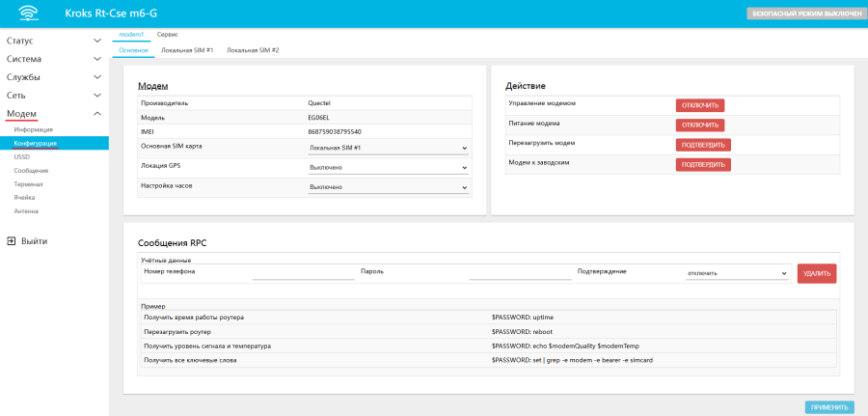Click the Kroks Wi-Fi logo icon
868x416 pixels.
[x=29, y=14]
